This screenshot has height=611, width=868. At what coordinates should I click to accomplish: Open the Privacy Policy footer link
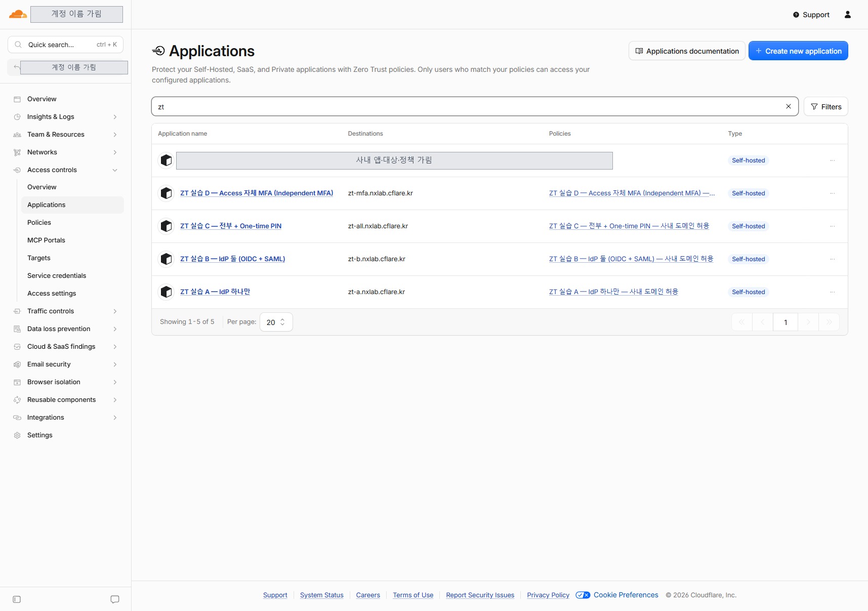548,595
